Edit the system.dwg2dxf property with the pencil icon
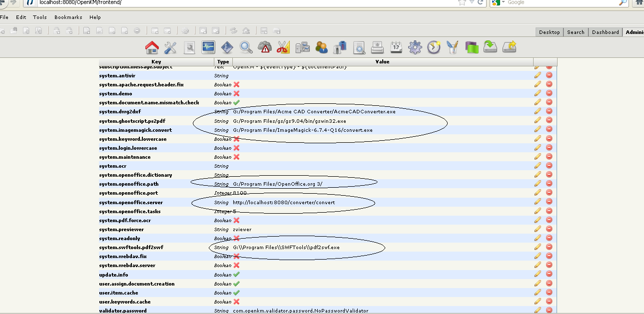Image resolution: width=644 pixels, height=314 pixels. point(538,111)
